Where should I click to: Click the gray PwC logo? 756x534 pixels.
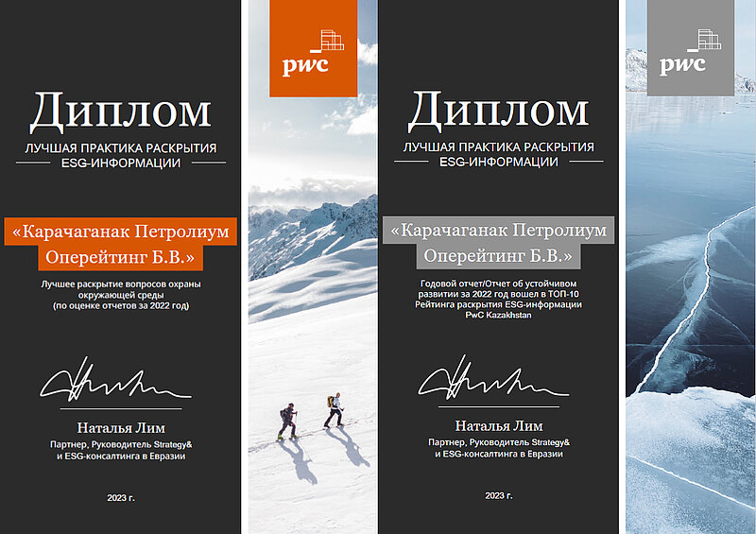coord(691,48)
